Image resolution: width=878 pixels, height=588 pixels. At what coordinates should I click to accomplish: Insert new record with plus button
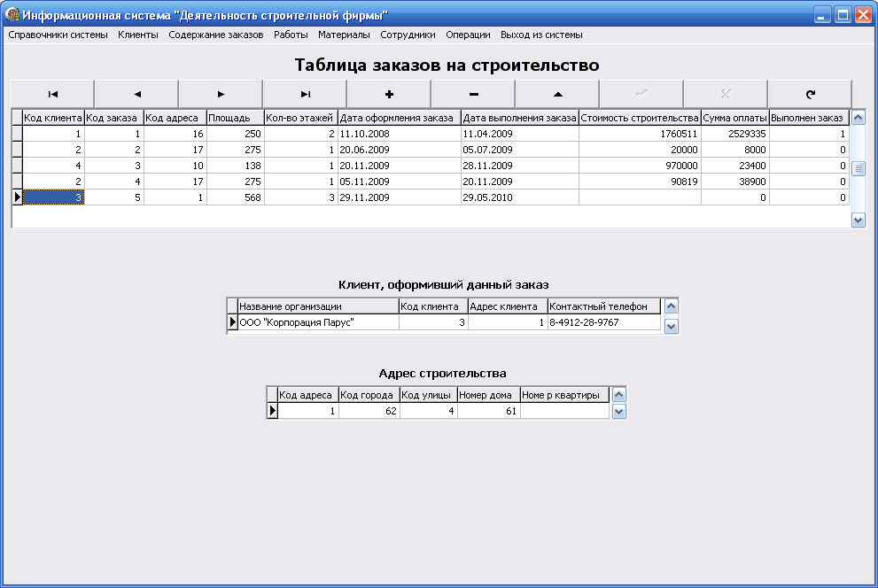pos(389,94)
